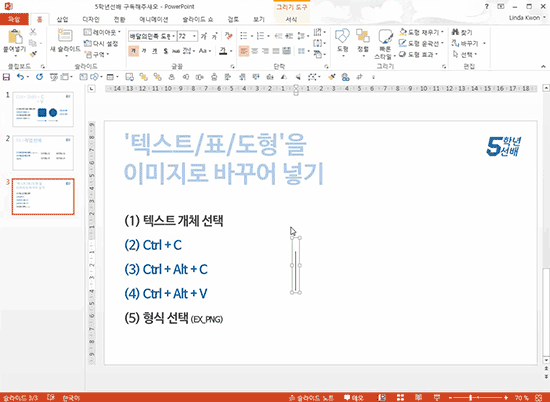The image size is (550, 402).
Task: Toggle text shadow formatting
Action: (x=166, y=51)
